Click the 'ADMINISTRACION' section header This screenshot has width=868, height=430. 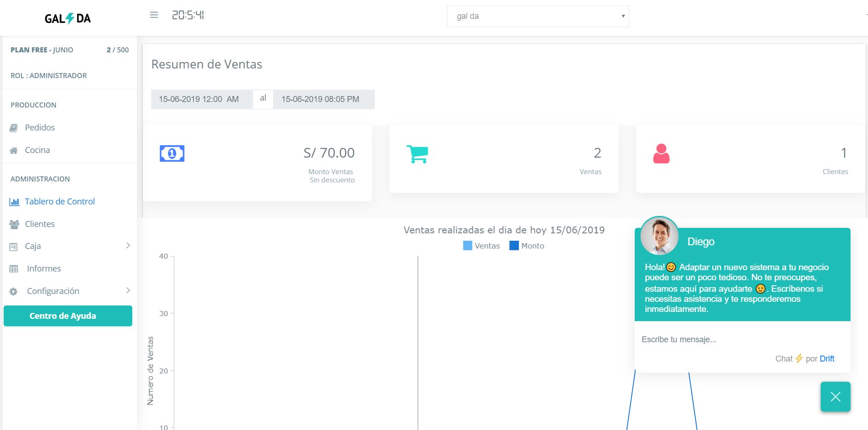(x=40, y=179)
